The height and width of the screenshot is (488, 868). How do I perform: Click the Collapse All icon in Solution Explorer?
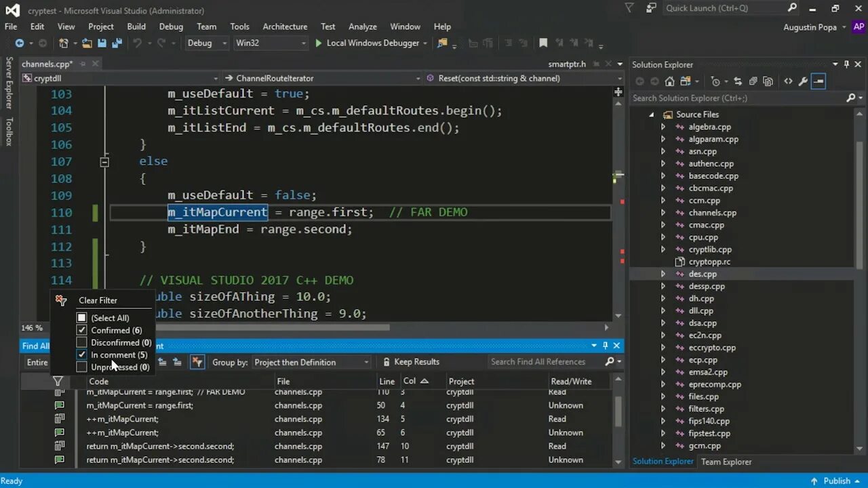point(753,81)
